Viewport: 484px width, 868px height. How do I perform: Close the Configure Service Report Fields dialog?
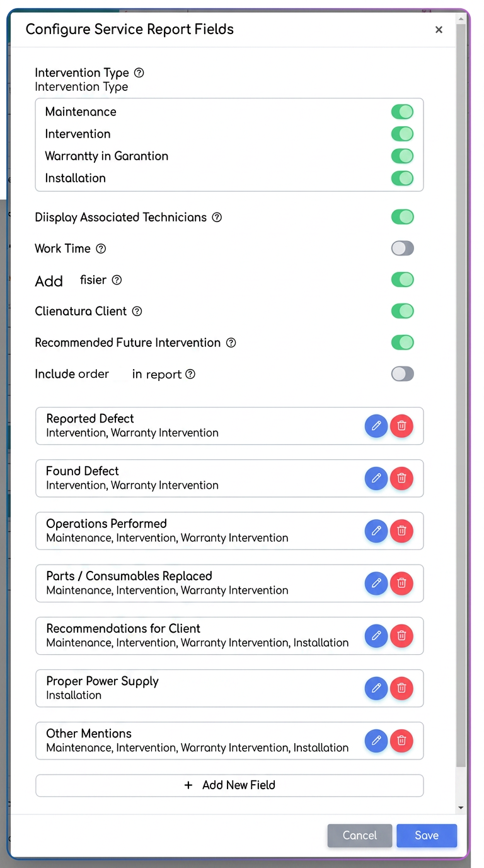439,30
